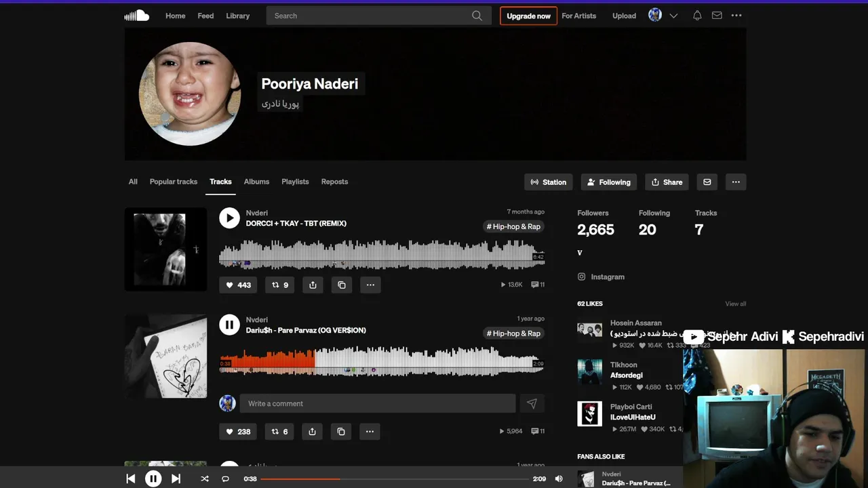
Task: Seek in the bottom player progress bar
Action: 394,479
